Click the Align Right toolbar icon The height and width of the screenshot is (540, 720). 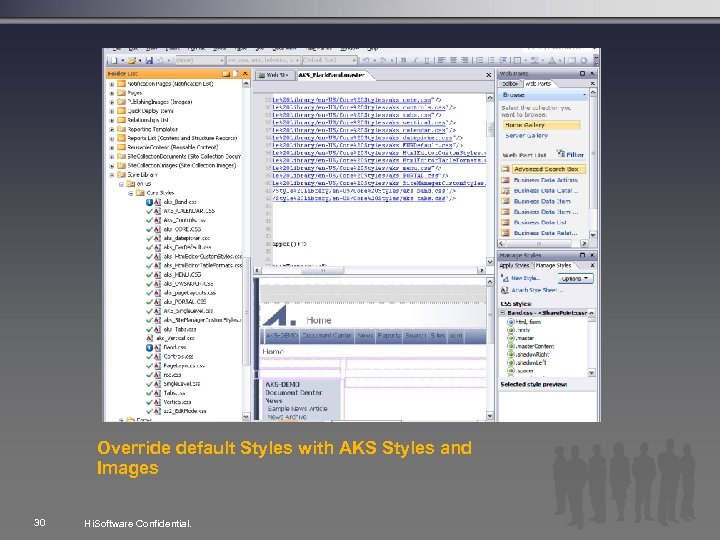(x=465, y=60)
